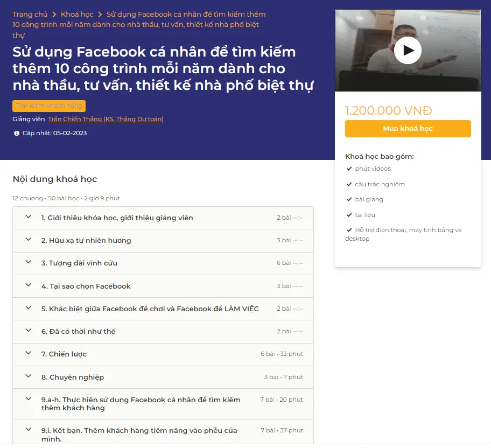Play the course preview video
Screen dimensions: 491x448
[408, 51]
